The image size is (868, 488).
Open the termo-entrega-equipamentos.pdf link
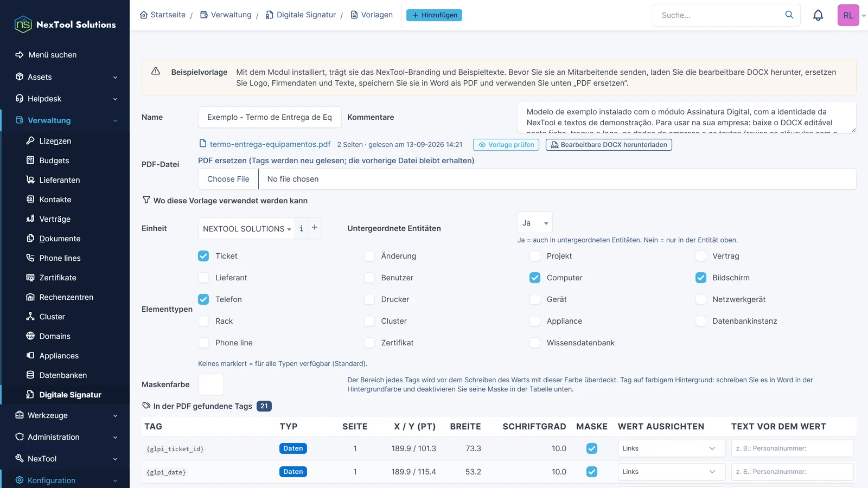click(x=270, y=144)
